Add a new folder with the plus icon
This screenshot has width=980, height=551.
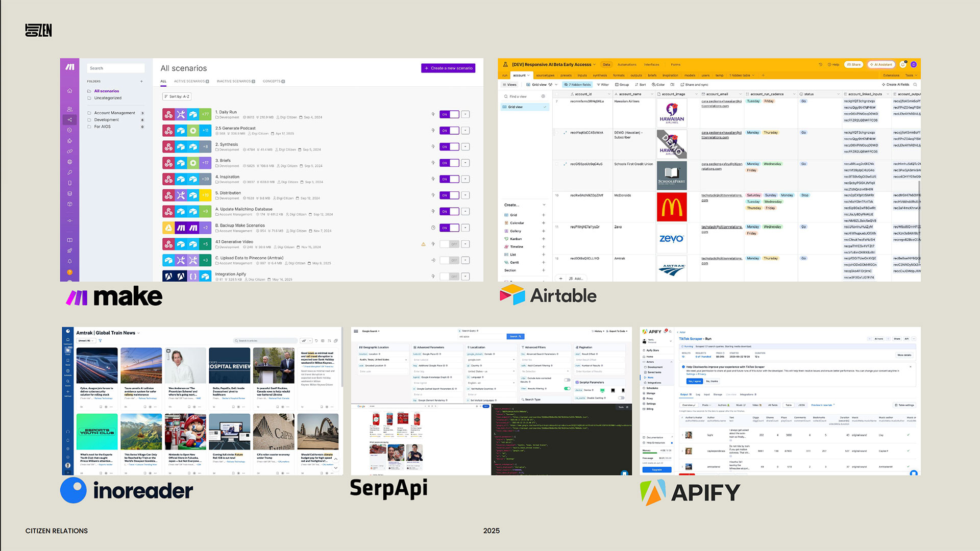pyautogui.click(x=141, y=82)
